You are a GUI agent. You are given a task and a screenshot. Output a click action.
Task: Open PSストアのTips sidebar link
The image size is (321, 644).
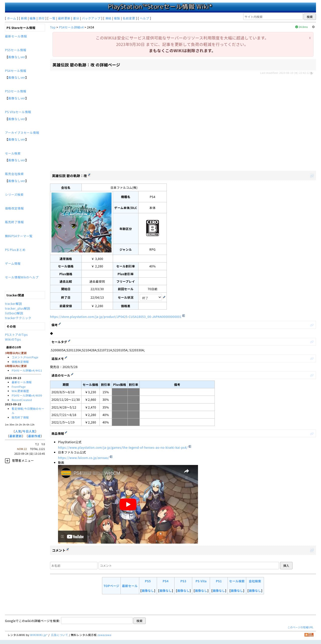(x=16, y=335)
